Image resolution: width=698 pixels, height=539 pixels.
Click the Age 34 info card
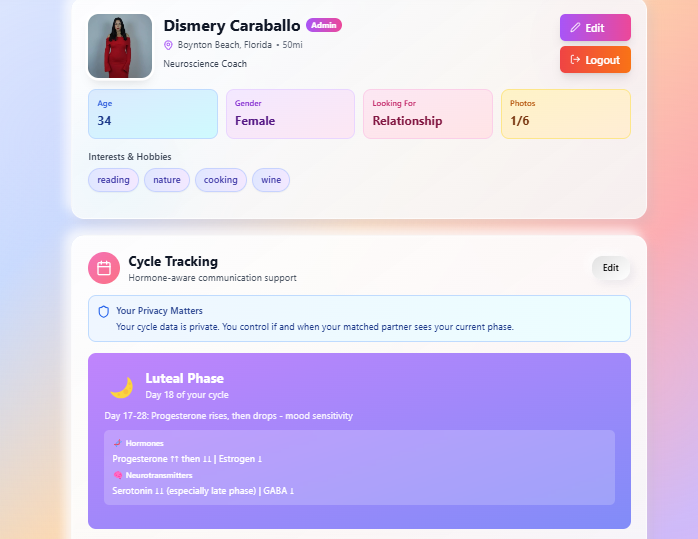point(153,114)
